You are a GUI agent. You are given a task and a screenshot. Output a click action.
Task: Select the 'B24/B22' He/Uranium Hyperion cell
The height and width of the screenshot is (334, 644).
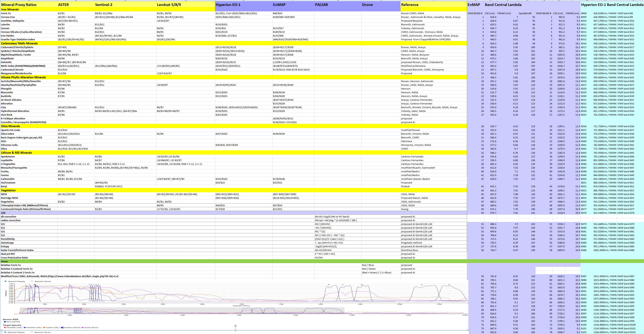click(x=244, y=183)
